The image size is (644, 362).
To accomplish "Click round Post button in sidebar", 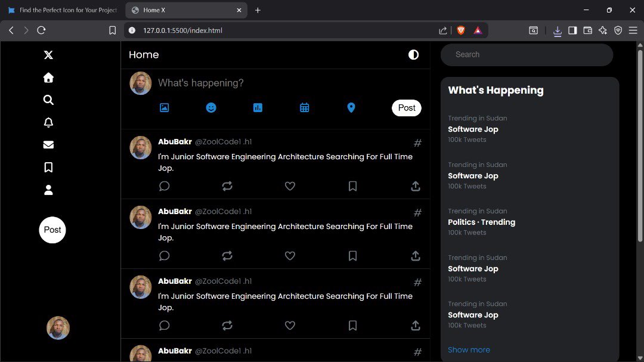I will click(52, 230).
